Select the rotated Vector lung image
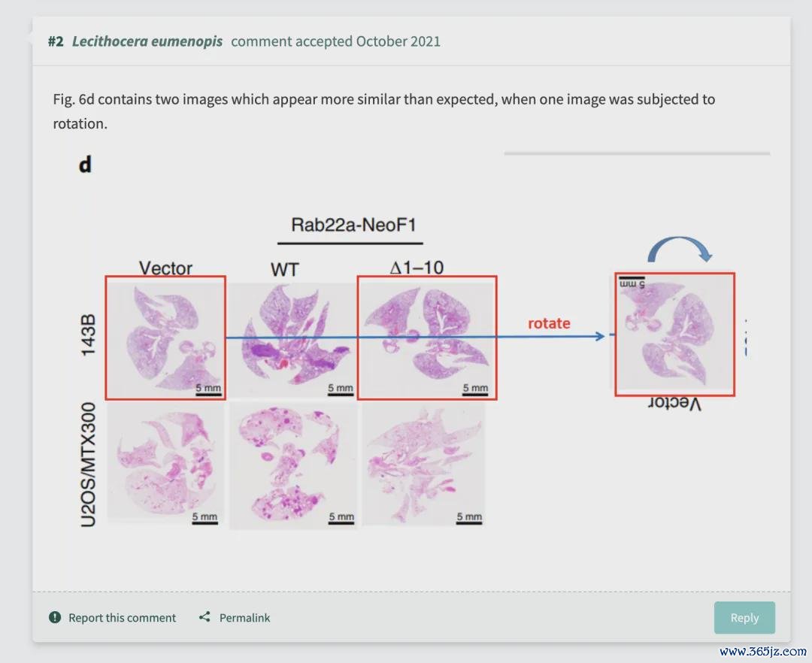 click(x=674, y=335)
